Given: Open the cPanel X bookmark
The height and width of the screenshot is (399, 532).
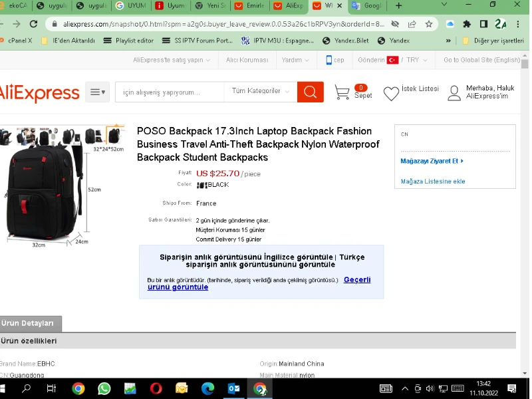Looking at the screenshot, I should tap(16, 41).
